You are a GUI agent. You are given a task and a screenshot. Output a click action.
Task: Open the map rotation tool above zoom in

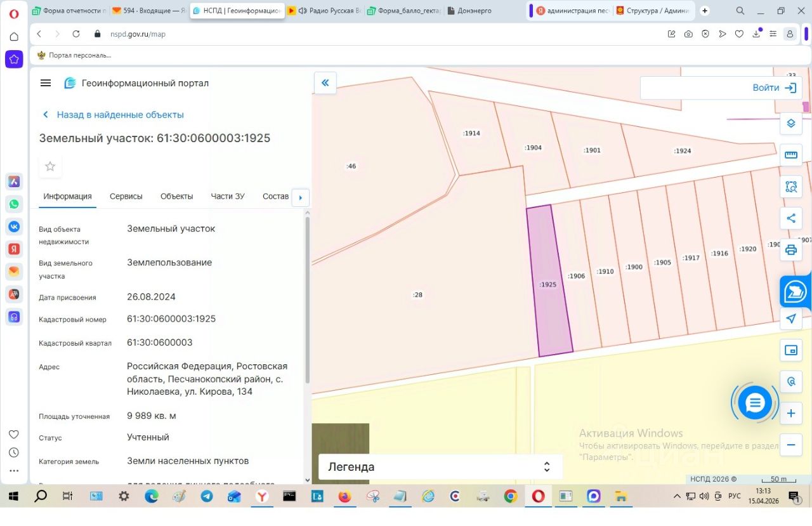[790, 382]
